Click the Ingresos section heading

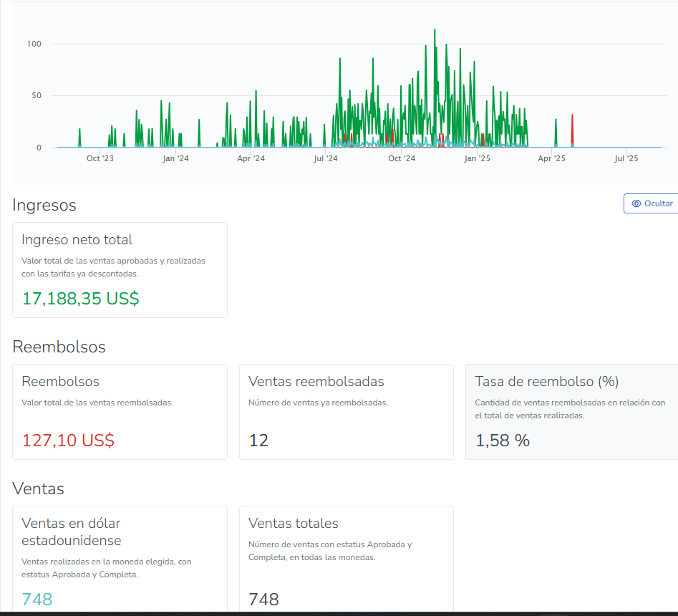coord(44,206)
